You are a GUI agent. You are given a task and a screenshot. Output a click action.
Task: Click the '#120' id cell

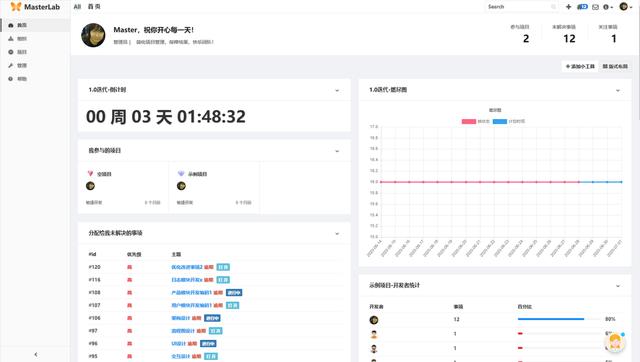pos(94,267)
